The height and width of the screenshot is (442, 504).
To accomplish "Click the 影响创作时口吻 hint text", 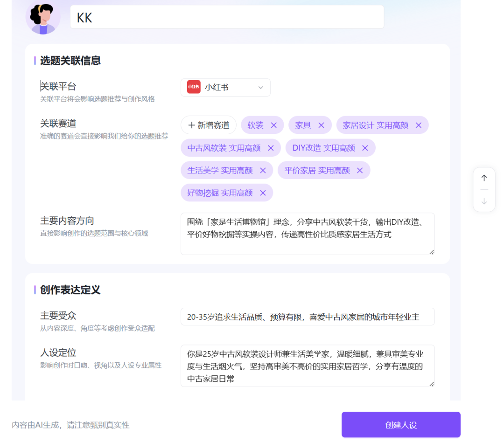I will [x=101, y=365].
